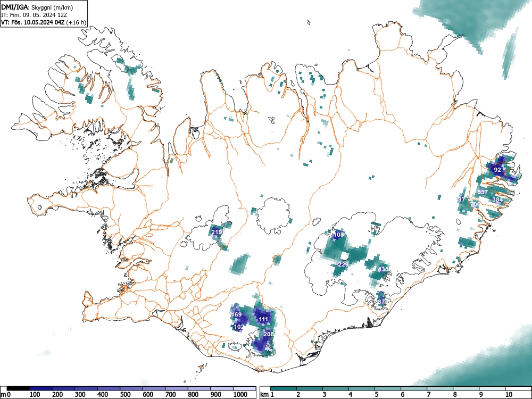Click the visibility value 92 in the east
Image resolution: width=532 pixels, height=399 pixels.
pos(497,170)
